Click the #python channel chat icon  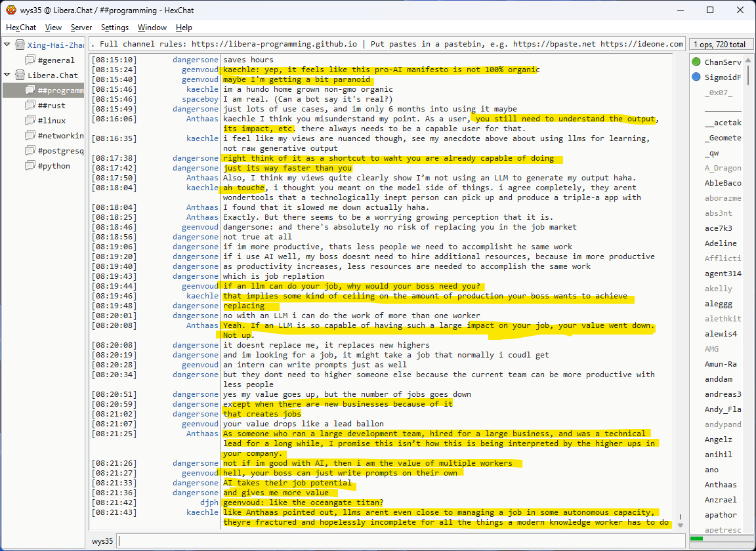[30, 166]
